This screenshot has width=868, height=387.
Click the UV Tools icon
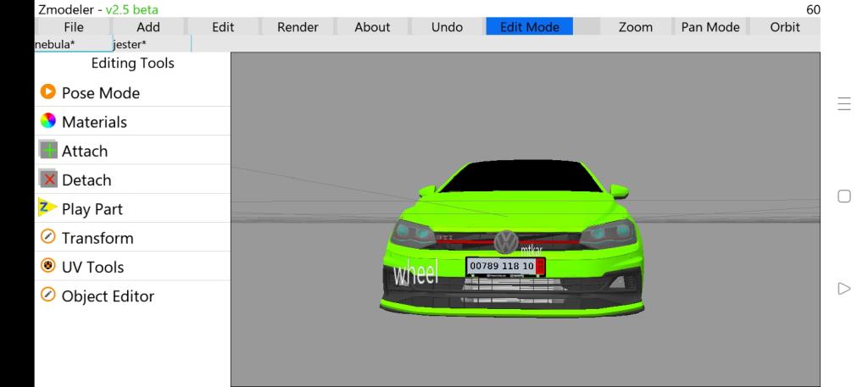click(48, 265)
